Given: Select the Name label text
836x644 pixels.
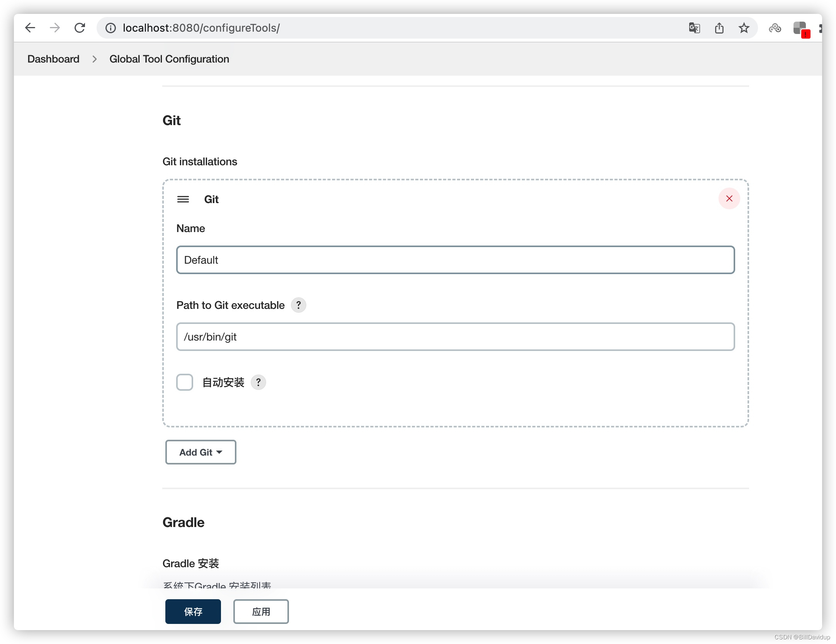Looking at the screenshot, I should click(190, 228).
